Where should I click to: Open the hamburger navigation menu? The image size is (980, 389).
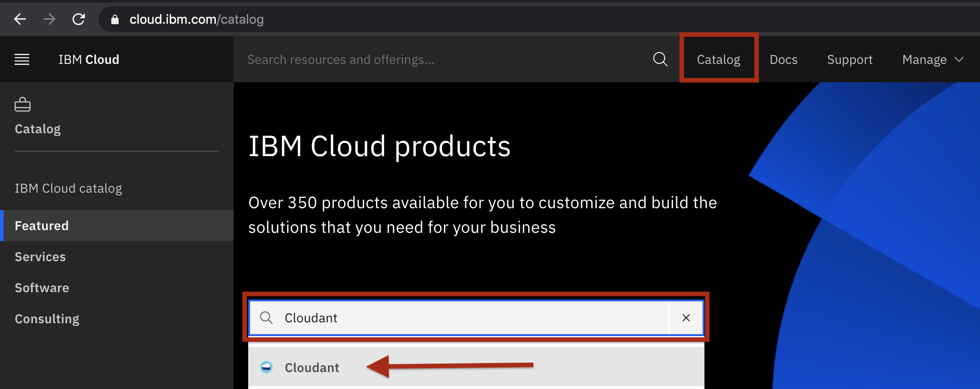[x=22, y=59]
